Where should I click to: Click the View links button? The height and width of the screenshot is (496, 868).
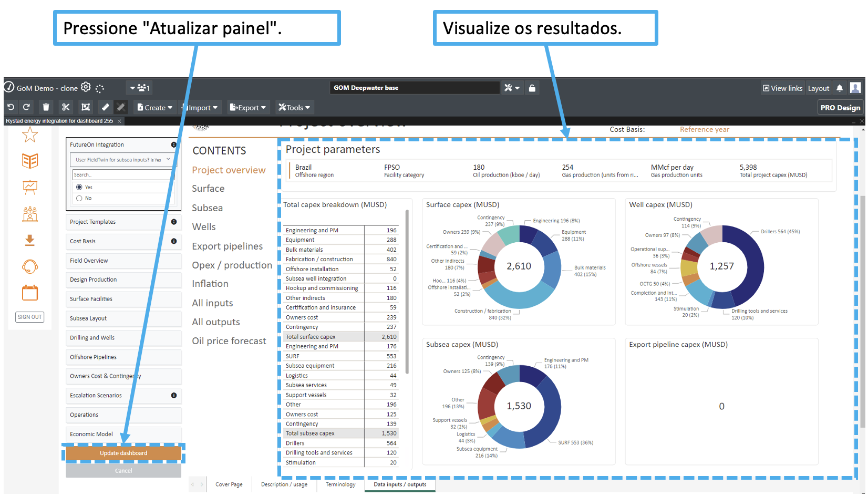tap(782, 88)
